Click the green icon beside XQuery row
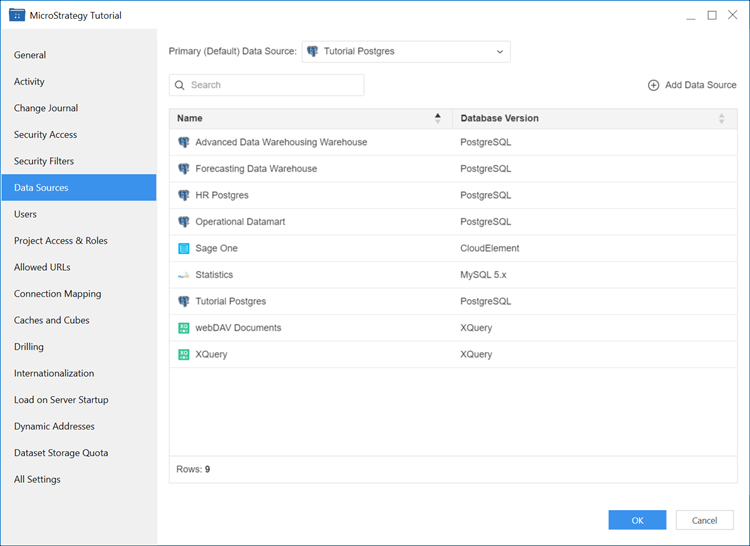The width and height of the screenshot is (750, 546). point(184,354)
